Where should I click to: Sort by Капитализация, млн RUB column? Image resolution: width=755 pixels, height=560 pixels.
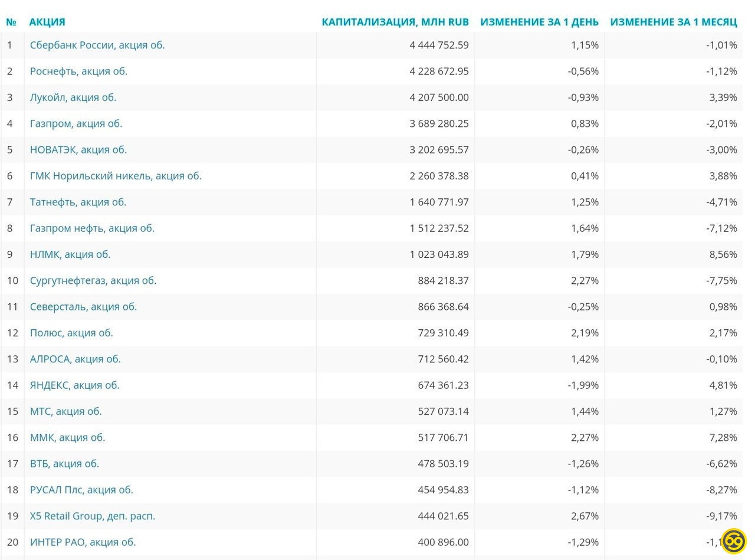click(395, 22)
